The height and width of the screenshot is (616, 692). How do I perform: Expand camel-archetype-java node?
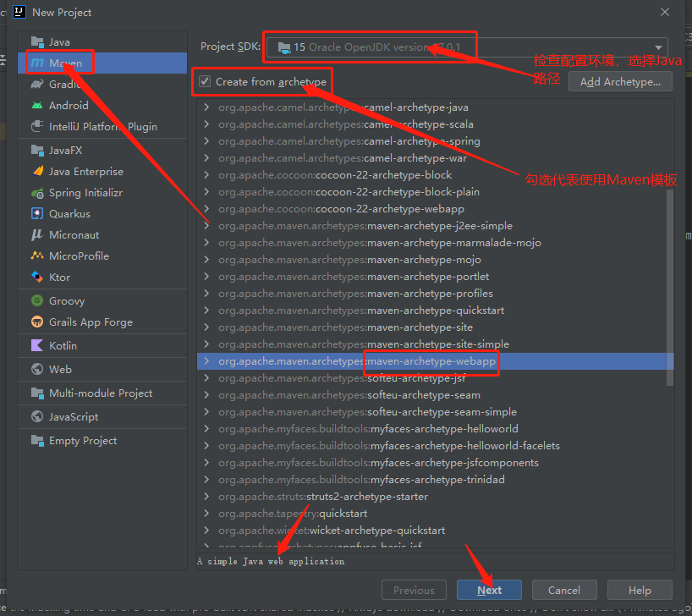(x=206, y=107)
